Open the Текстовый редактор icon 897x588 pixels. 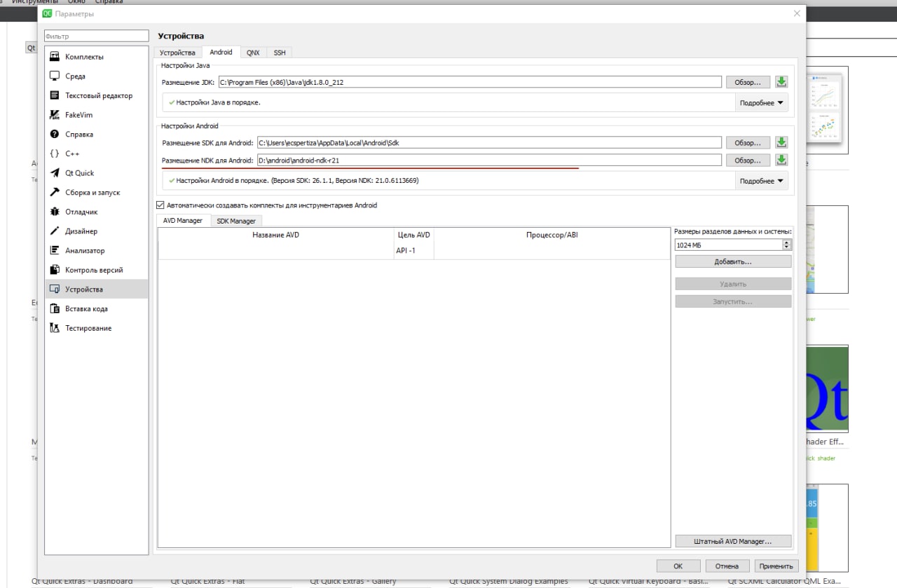click(55, 95)
